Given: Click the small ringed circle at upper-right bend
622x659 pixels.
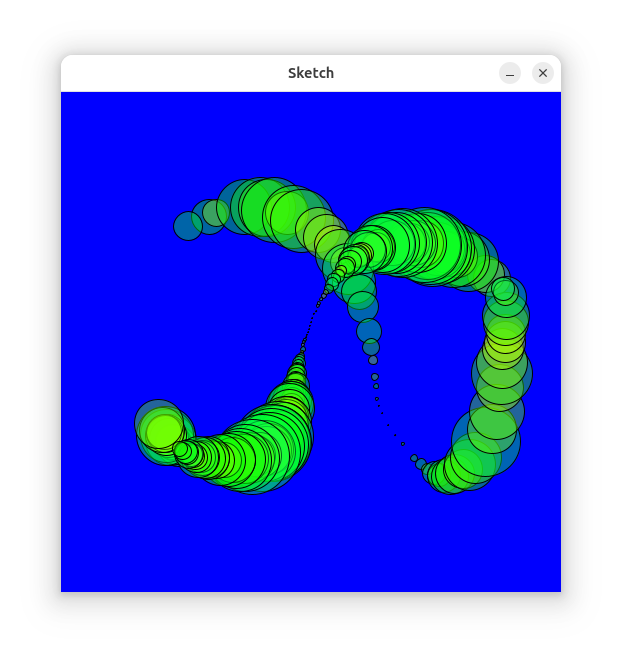Looking at the screenshot, I should (505, 291).
